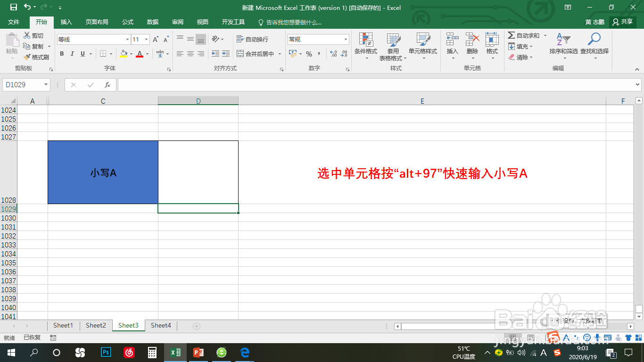Open Cell Styles (单元格样式)

[x=423, y=46]
